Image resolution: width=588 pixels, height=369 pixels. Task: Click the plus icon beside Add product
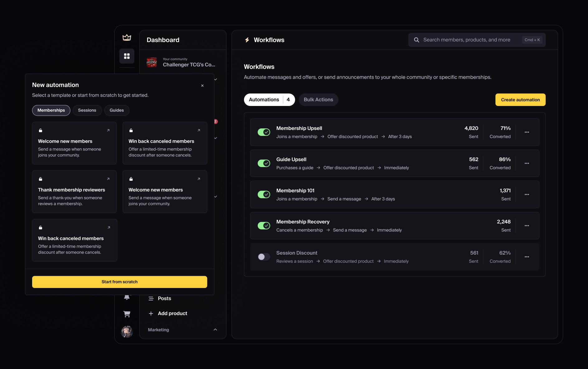151,314
